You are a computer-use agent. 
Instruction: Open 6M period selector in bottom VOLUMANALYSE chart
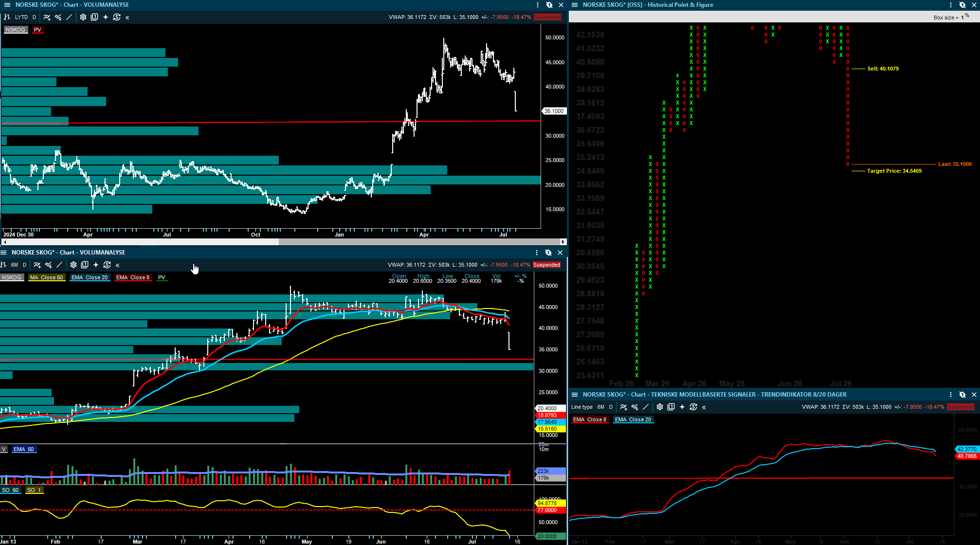(x=15, y=265)
